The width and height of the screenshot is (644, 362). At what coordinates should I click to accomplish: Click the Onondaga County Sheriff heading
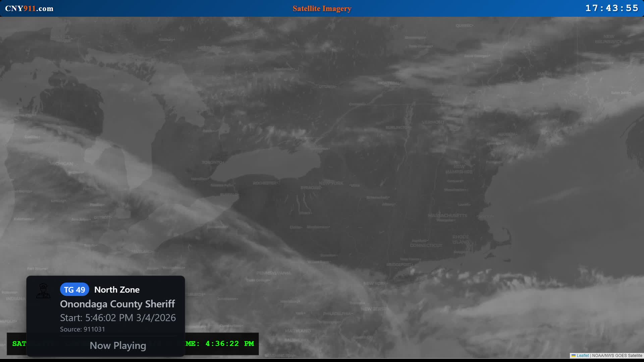pyautogui.click(x=117, y=304)
